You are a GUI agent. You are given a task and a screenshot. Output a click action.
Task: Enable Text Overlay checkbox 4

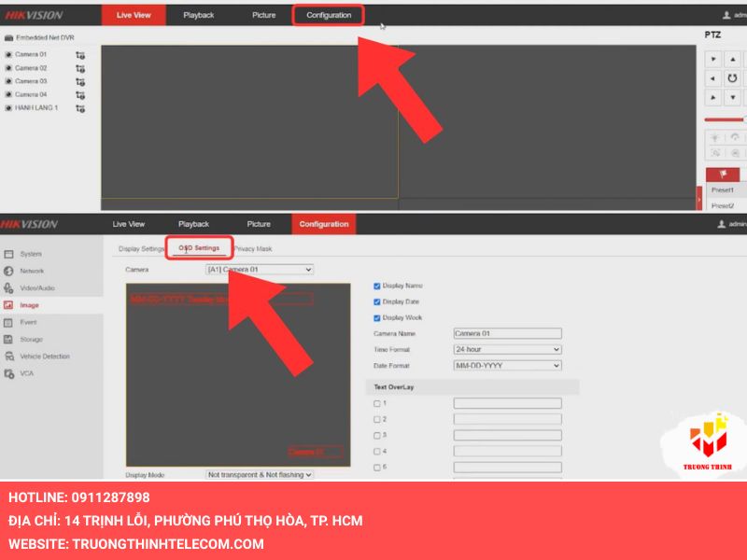[377, 452]
